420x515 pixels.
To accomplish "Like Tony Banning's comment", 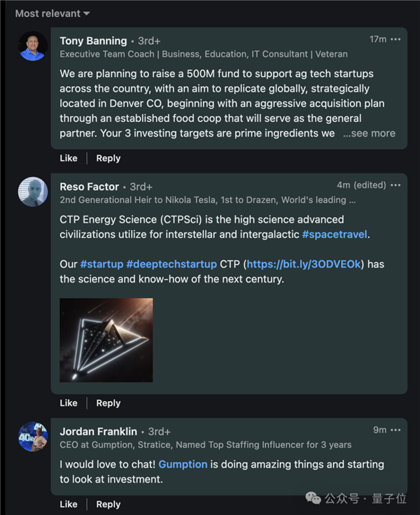I will click(69, 158).
